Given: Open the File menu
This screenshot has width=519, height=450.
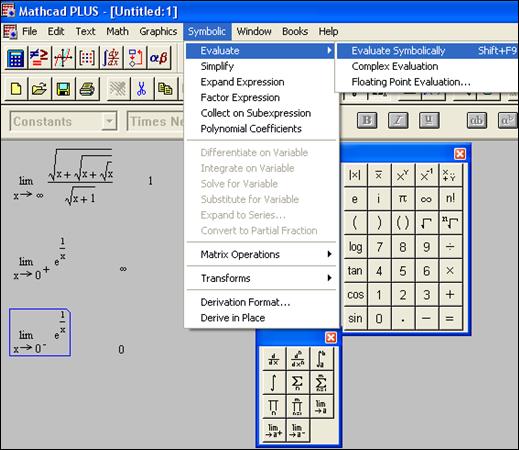Looking at the screenshot, I should (x=30, y=31).
